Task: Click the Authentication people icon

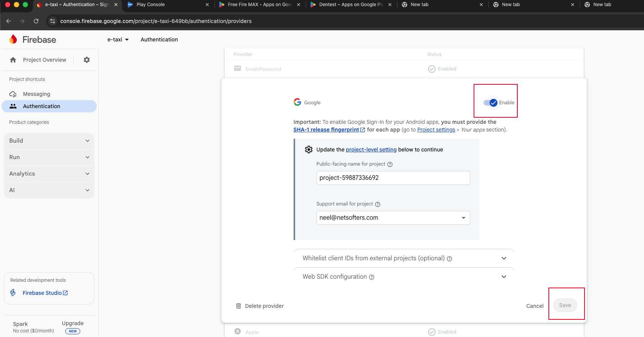Action: 13,106
